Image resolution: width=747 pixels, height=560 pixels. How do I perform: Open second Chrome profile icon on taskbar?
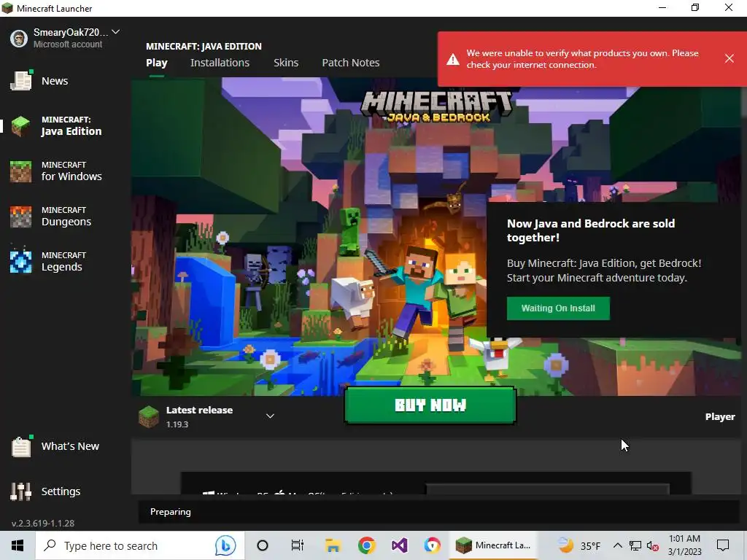432,545
